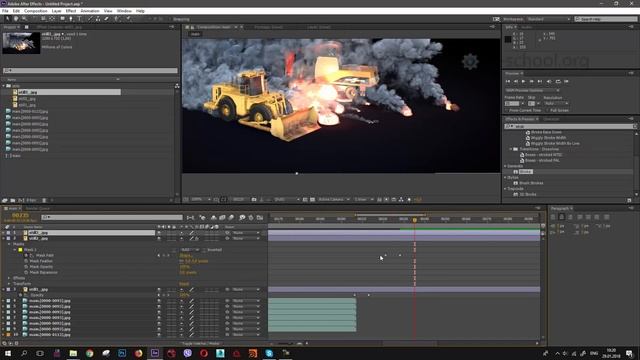Open the Graph Editor in timeline
Viewport: 640px width, 360px height.
click(x=260, y=218)
